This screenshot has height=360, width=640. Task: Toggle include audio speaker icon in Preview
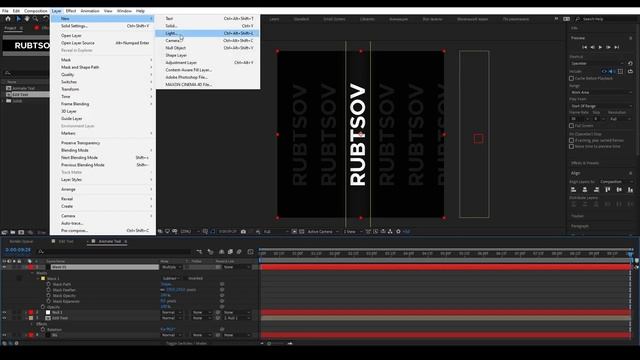[612, 71]
